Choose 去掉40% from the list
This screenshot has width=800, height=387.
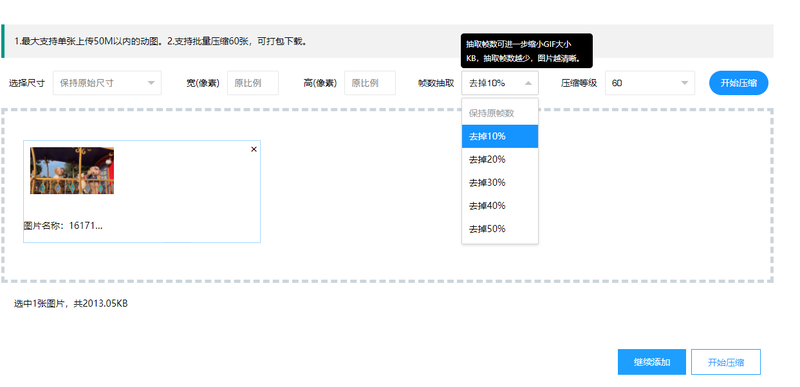click(500, 205)
